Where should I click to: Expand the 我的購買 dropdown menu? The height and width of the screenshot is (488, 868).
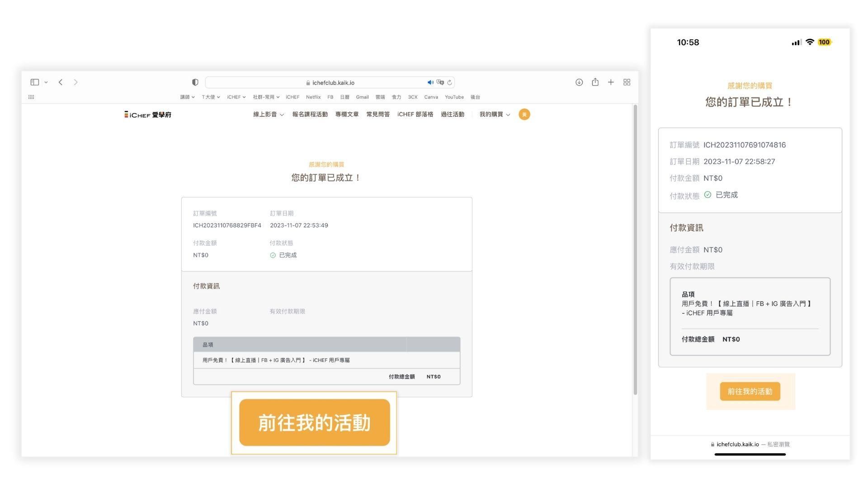[x=495, y=115]
